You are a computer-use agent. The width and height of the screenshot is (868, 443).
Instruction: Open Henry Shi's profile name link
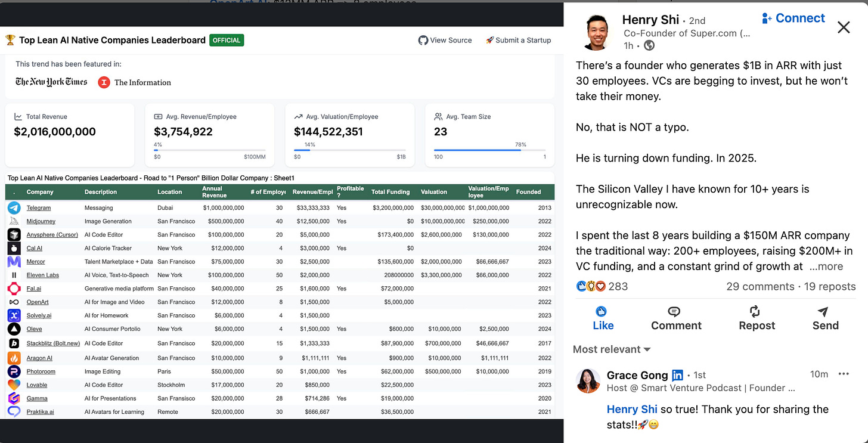coord(650,20)
